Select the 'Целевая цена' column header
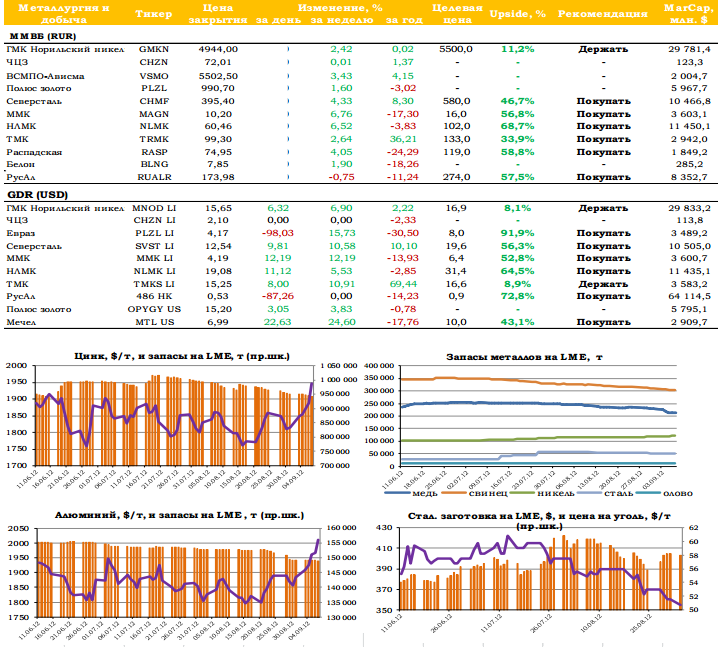The width and height of the screenshot is (718, 649). (457, 14)
